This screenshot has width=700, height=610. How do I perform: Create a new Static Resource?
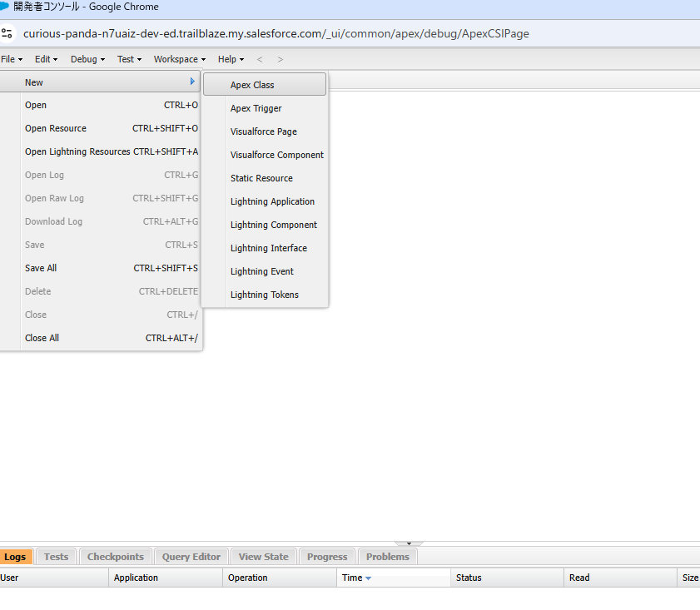[x=265, y=178]
